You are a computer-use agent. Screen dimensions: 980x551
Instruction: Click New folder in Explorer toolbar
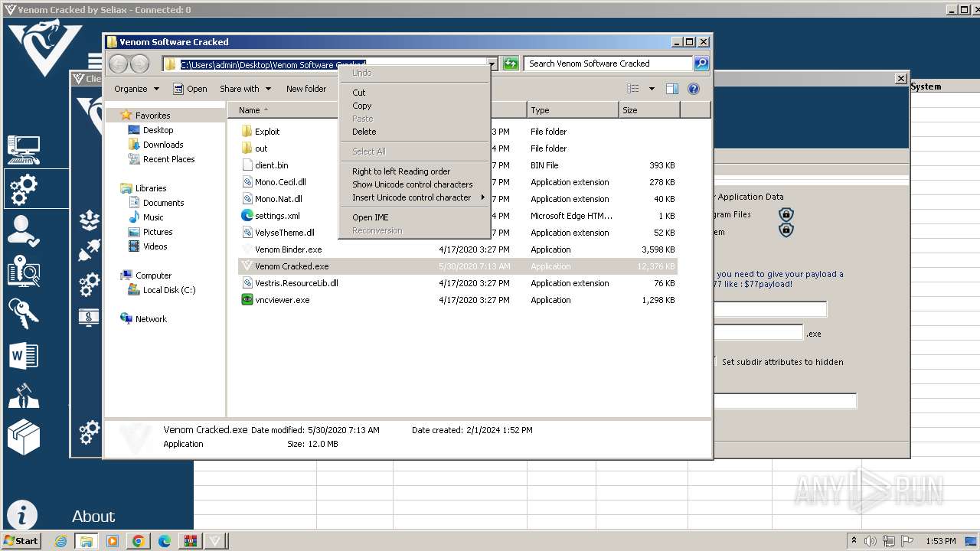pyautogui.click(x=306, y=89)
